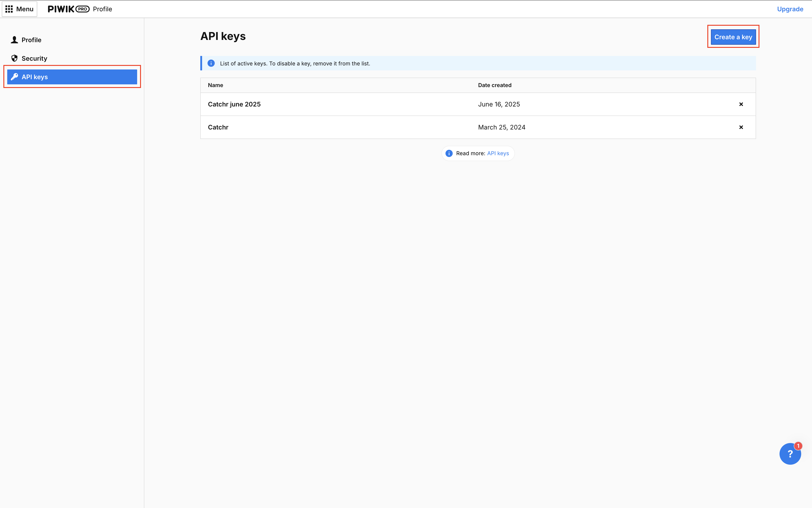Viewport: 812px width, 508px height.
Task: Click the March 25, 2024 date cell
Action: tap(502, 127)
